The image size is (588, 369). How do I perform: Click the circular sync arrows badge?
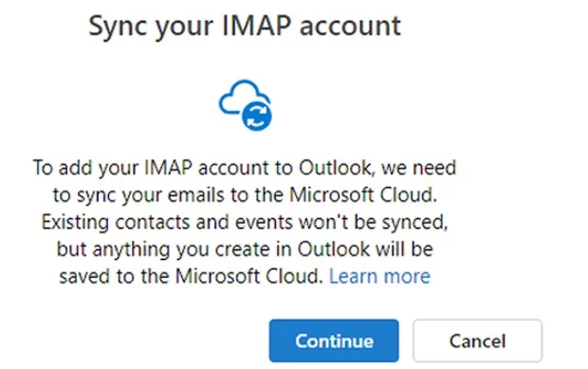pos(257,117)
